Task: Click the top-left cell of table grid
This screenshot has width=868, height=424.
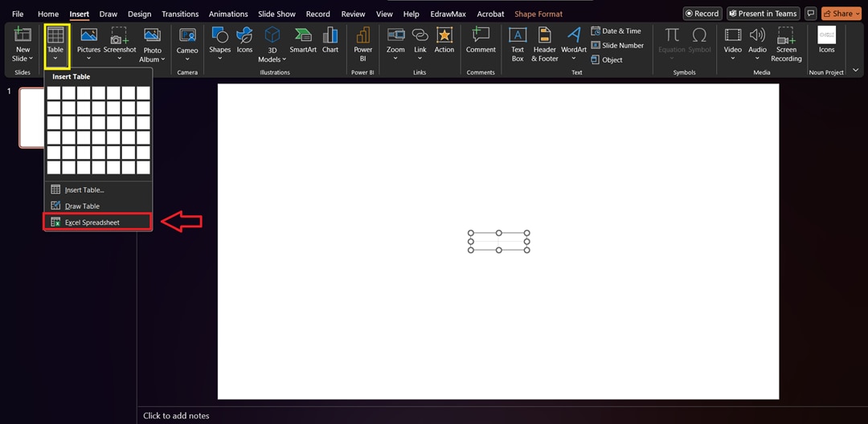Action: pos(54,93)
